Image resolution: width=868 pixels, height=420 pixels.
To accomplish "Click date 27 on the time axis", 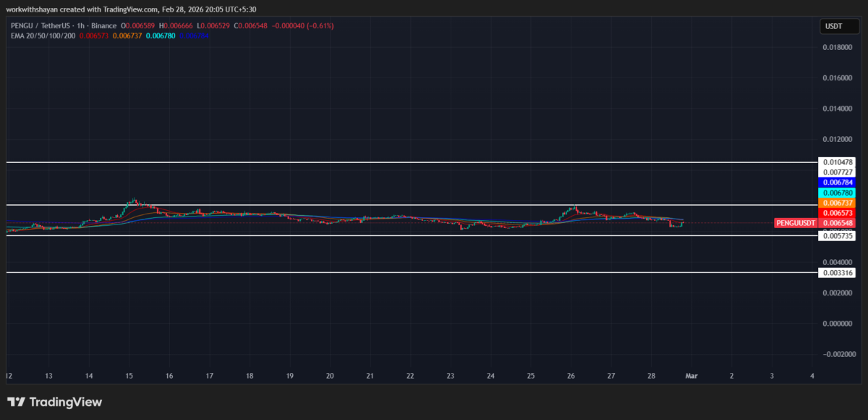I will pyautogui.click(x=611, y=376).
